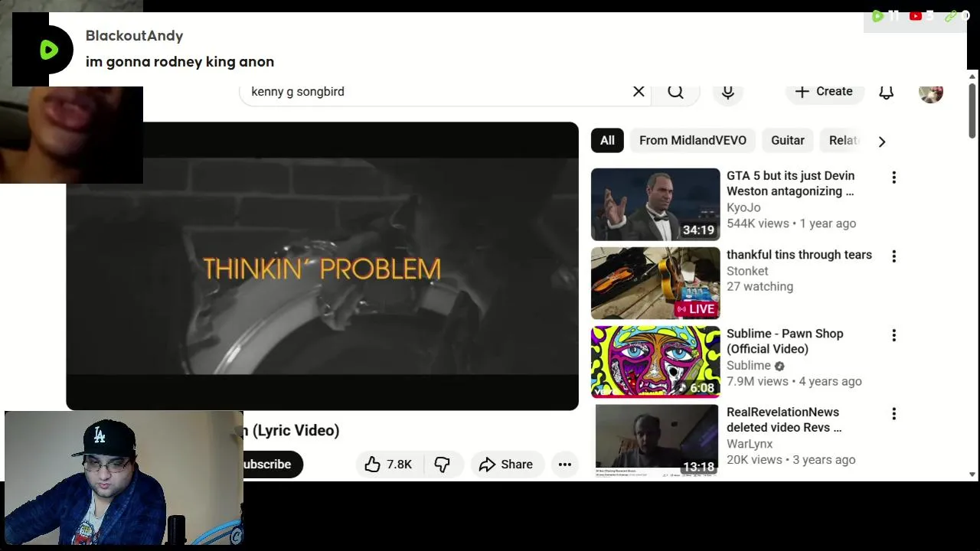This screenshot has height=551, width=980.
Task: Open the Sublime - Pawn Shop title link
Action: [x=785, y=341]
